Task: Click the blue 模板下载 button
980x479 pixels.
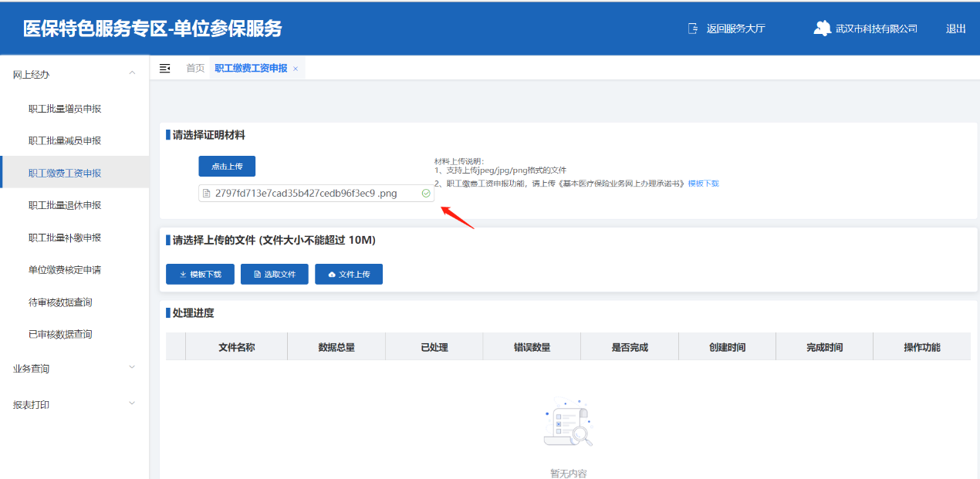Action: tap(200, 275)
